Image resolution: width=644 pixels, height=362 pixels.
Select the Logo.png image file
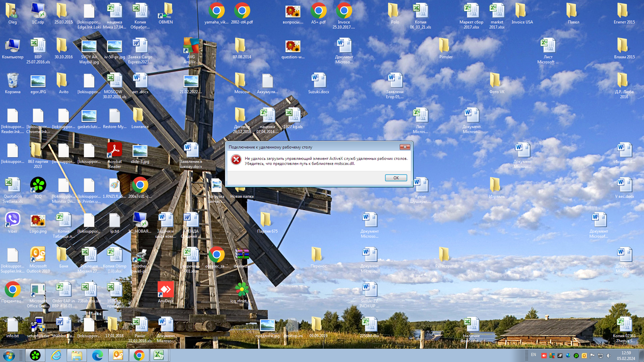coord(38,223)
